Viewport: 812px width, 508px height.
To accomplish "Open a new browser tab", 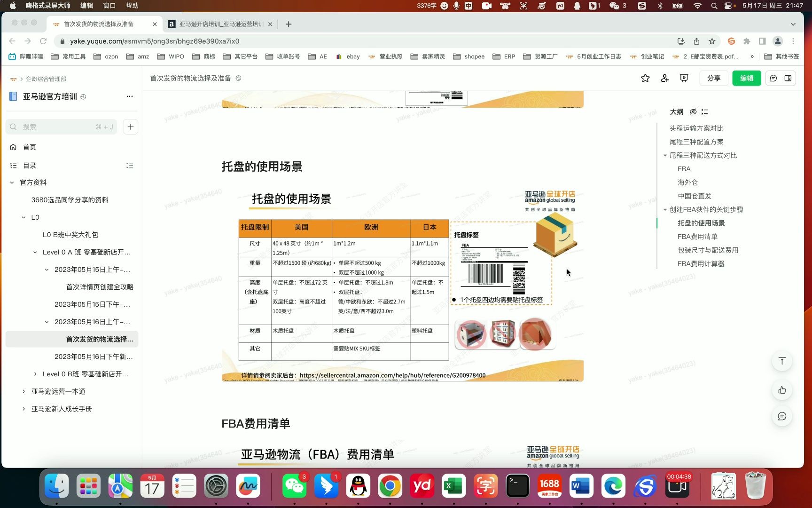I will coord(289,24).
